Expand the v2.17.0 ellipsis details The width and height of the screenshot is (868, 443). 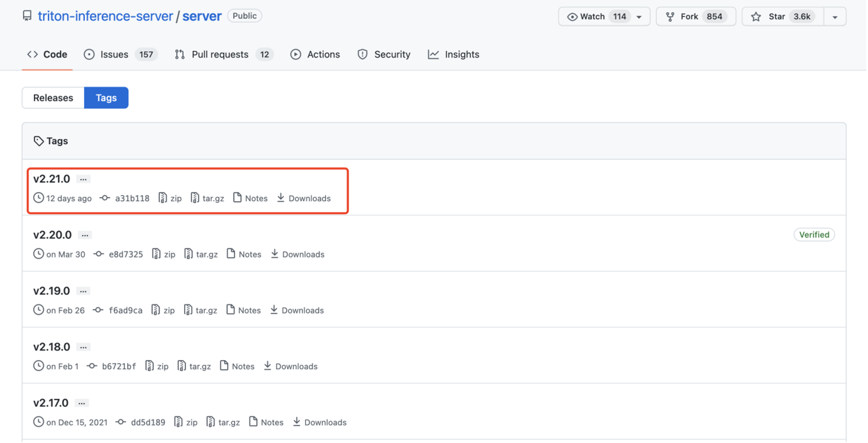coord(82,403)
